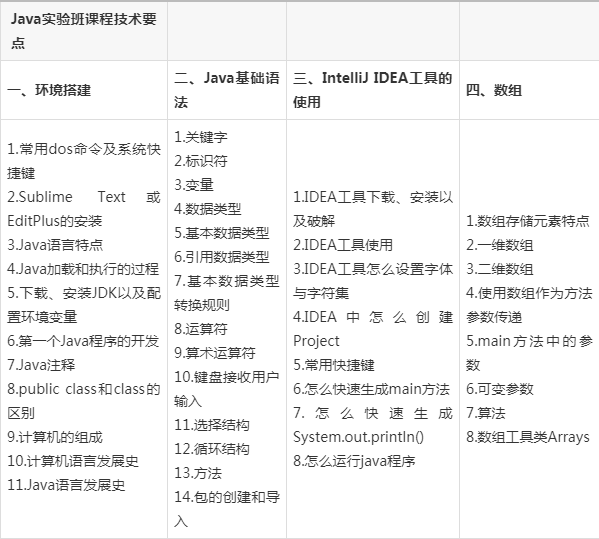Select the heading '二、Java基础语法'
This screenshot has width=599, height=539.
[x=227, y=90]
